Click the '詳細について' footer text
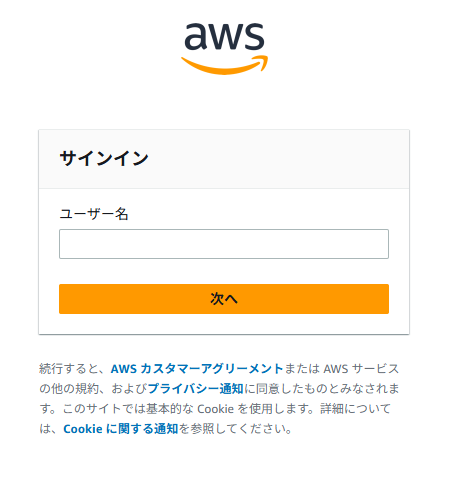The height and width of the screenshot is (480, 451). [x=355, y=409]
